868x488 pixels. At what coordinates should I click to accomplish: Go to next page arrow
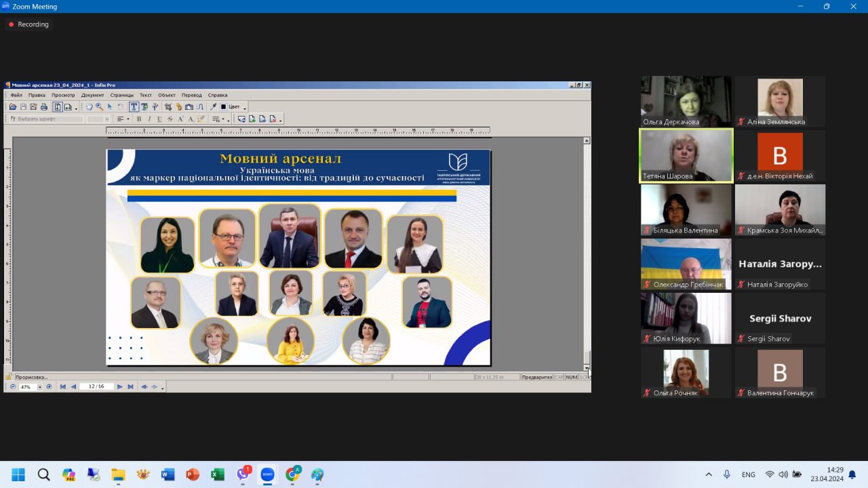click(x=120, y=387)
